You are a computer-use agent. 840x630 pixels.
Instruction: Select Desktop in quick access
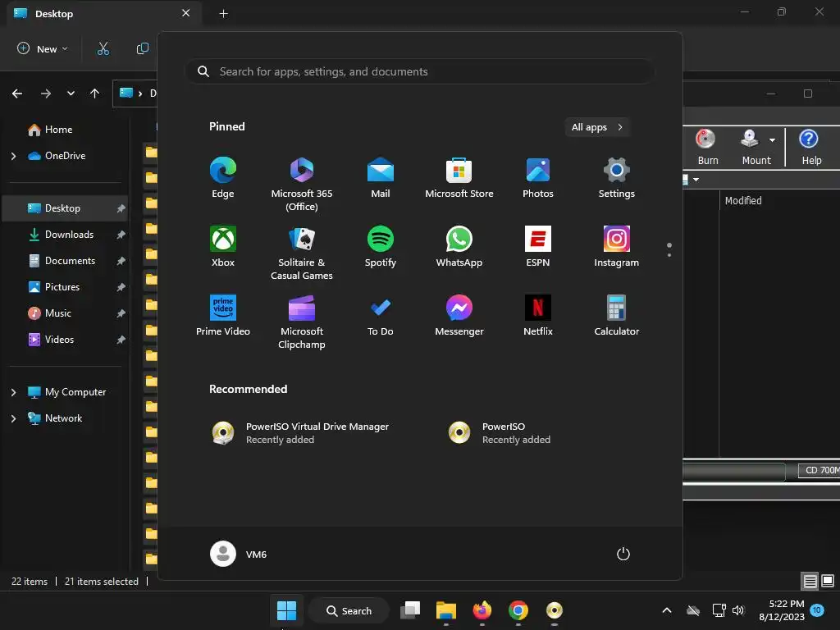tap(64, 208)
